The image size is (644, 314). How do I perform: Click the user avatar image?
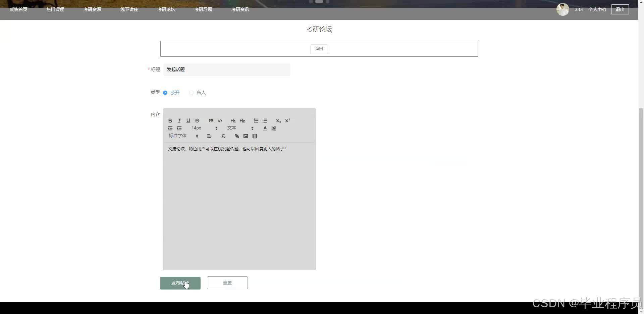tap(563, 9)
